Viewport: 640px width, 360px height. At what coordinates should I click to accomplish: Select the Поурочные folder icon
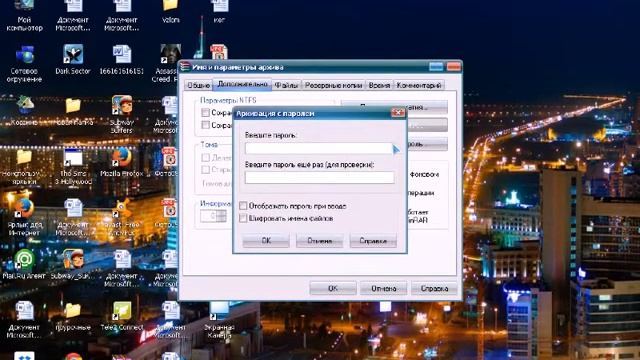(x=73, y=316)
